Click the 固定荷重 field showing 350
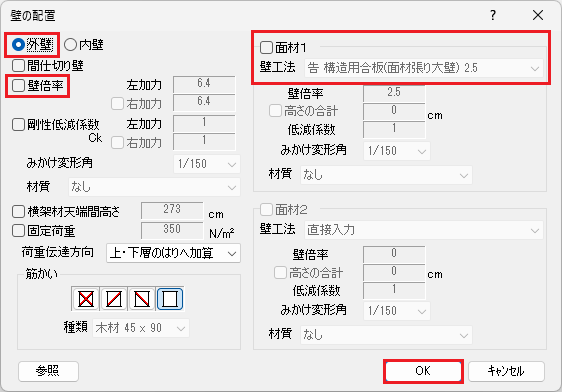This screenshot has height=392, width=562. point(172,230)
